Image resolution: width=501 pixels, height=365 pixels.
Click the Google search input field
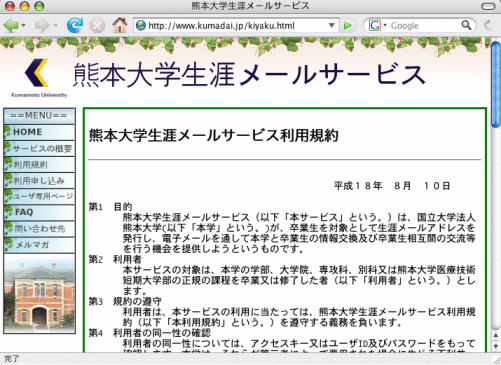pyautogui.click(x=424, y=25)
